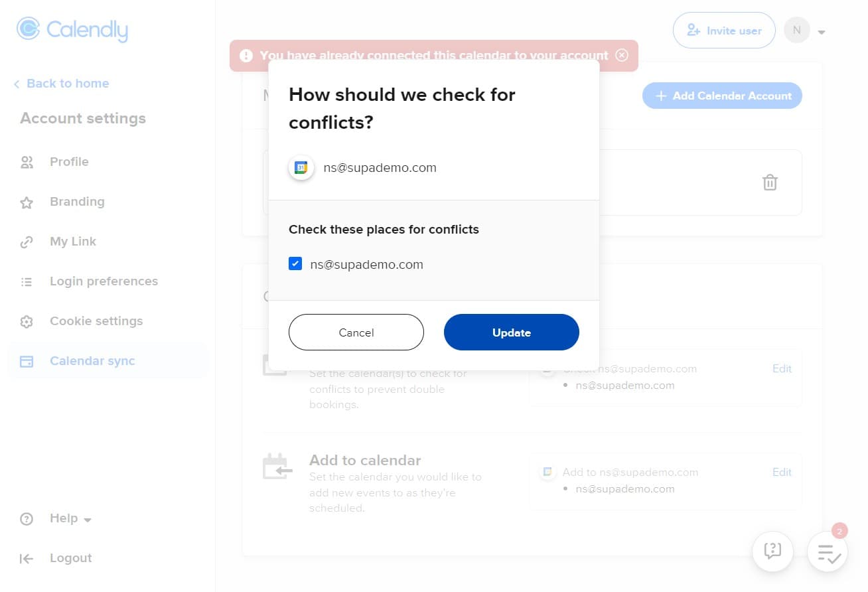Click the Branding star icon

(x=27, y=202)
